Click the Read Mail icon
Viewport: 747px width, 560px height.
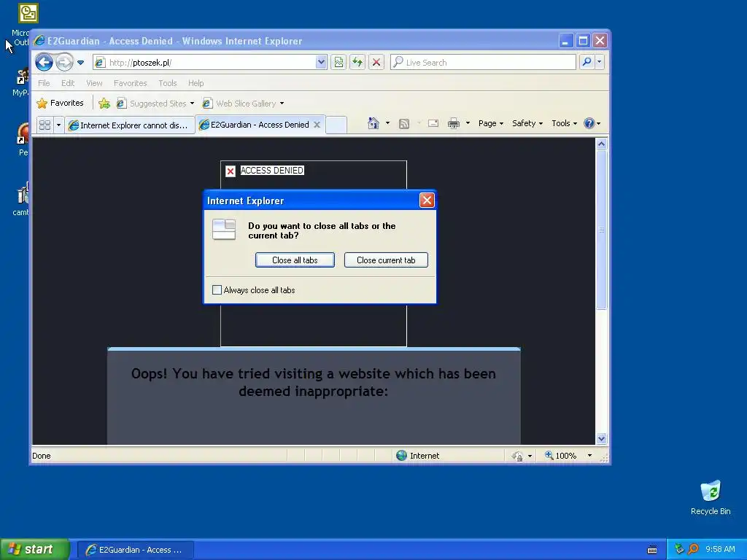click(433, 124)
